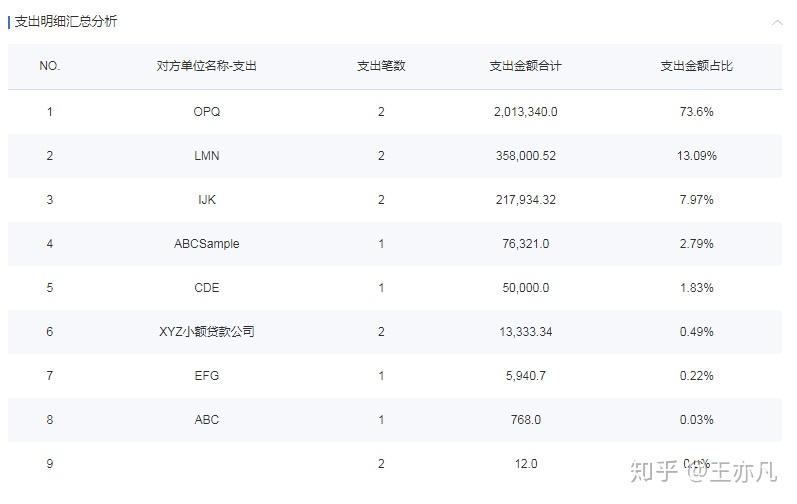The image size is (797, 504).
Task: Collapse the 支出明细汇总分析 section chevron
Action: pos(777,22)
